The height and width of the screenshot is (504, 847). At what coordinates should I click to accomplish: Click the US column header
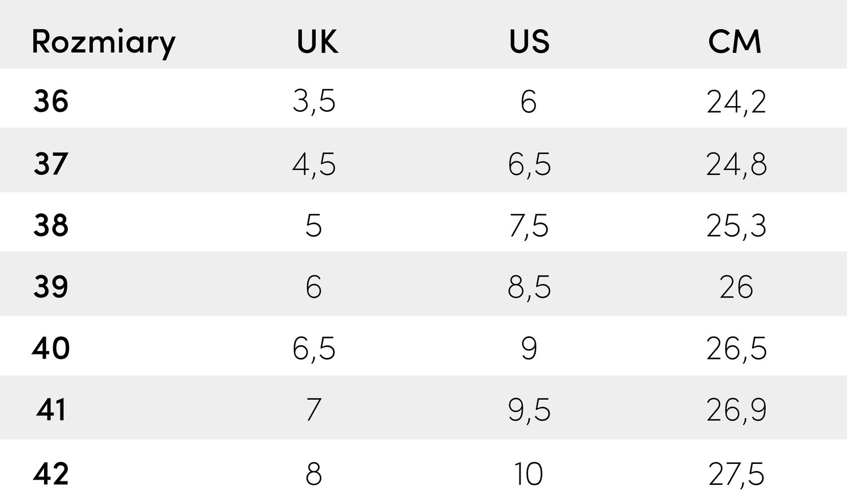coord(529,42)
